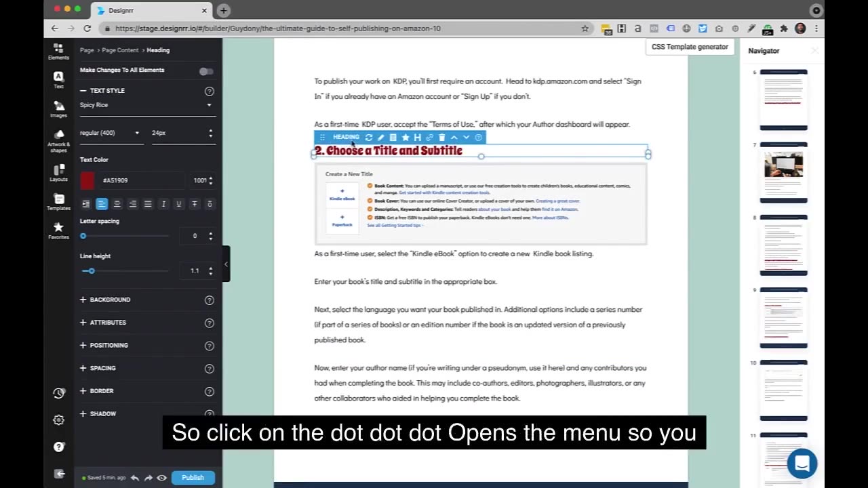
Task: Toggle align left text button
Action: pyautogui.click(x=102, y=204)
